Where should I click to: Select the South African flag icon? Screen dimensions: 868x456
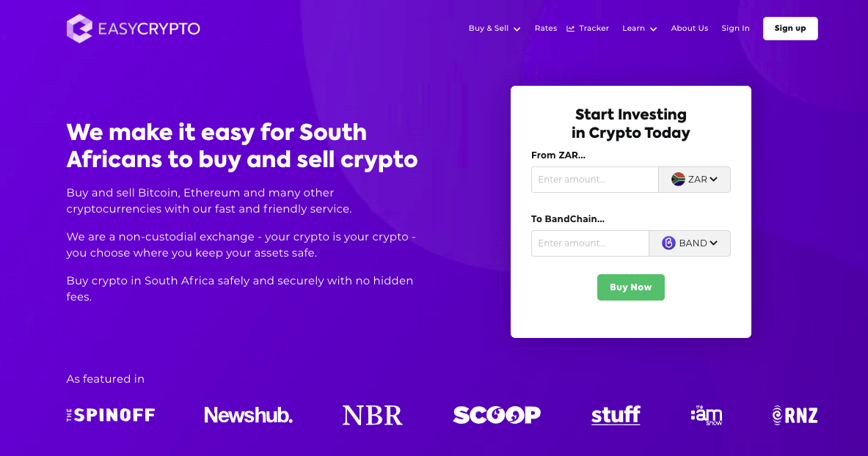point(676,179)
